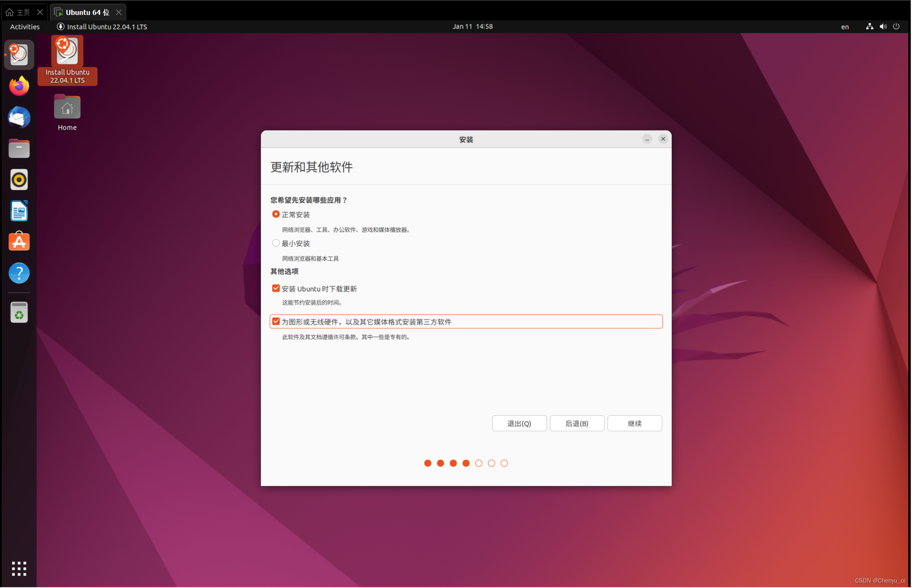Open Rhythmbox music player icon
This screenshot has width=912, height=588.
pos(19,180)
